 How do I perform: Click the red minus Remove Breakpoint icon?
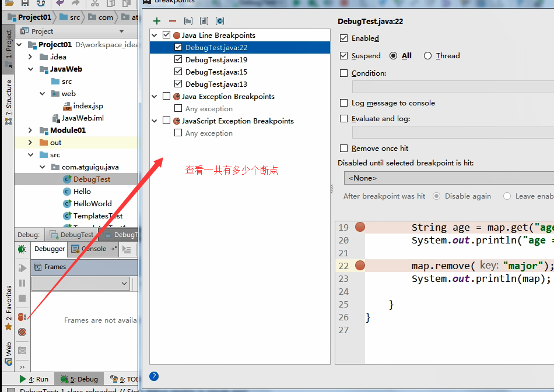point(173,21)
